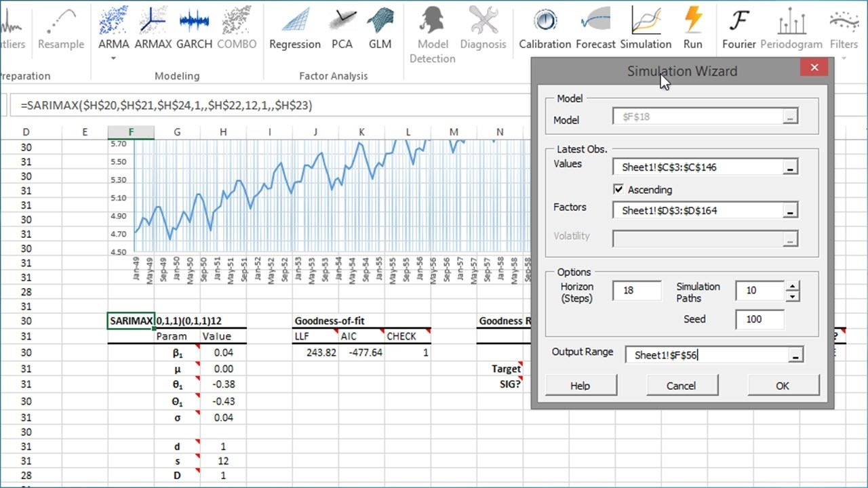This screenshot has width=868, height=488.
Task: Select s value 12 cell
Action: (x=223, y=461)
